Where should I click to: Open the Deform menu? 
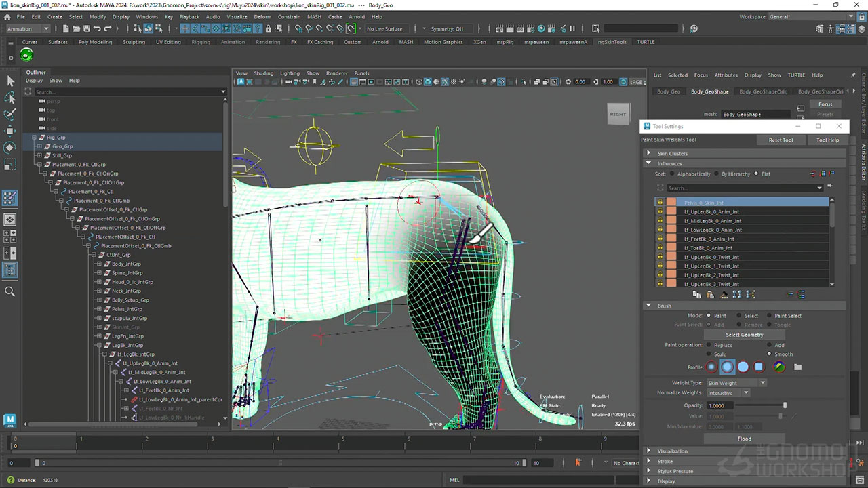click(x=262, y=16)
